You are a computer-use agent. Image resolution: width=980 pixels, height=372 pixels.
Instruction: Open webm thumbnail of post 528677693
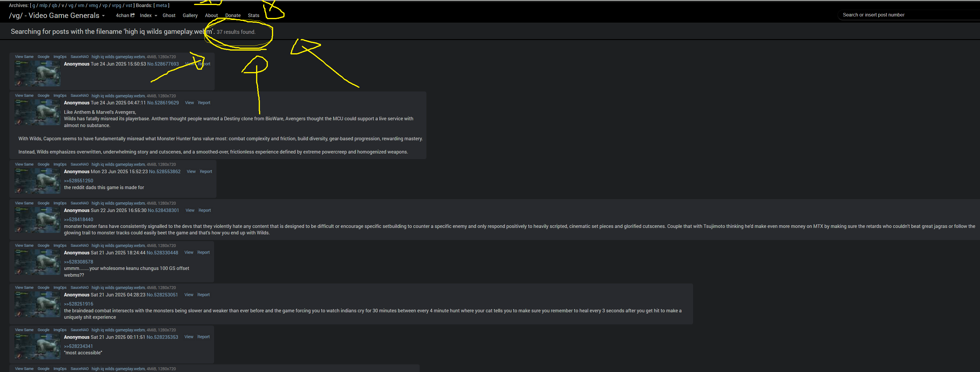pos(37,74)
